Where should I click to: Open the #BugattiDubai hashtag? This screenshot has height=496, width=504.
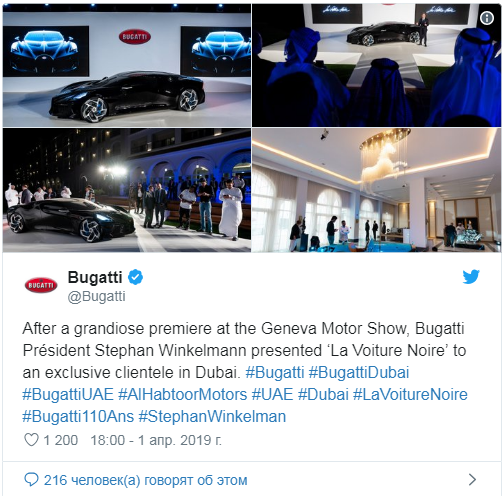[359, 373]
